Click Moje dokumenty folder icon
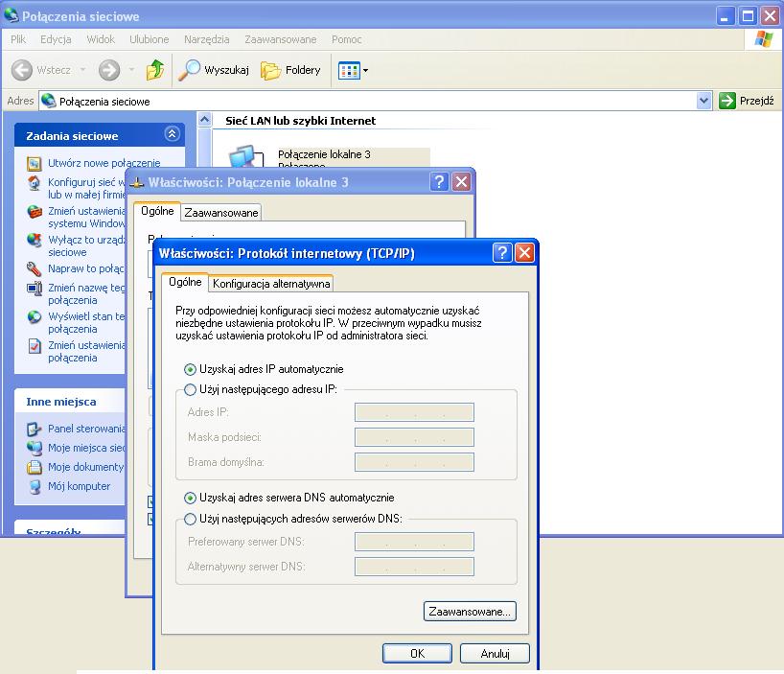The width and height of the screenshot is (784, 674). pyautogui.click(x=34, y=467)
